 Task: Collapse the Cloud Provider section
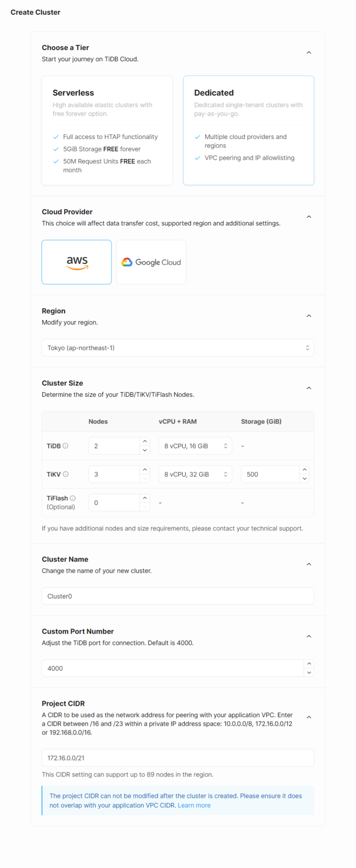click(x=309, y=217)
